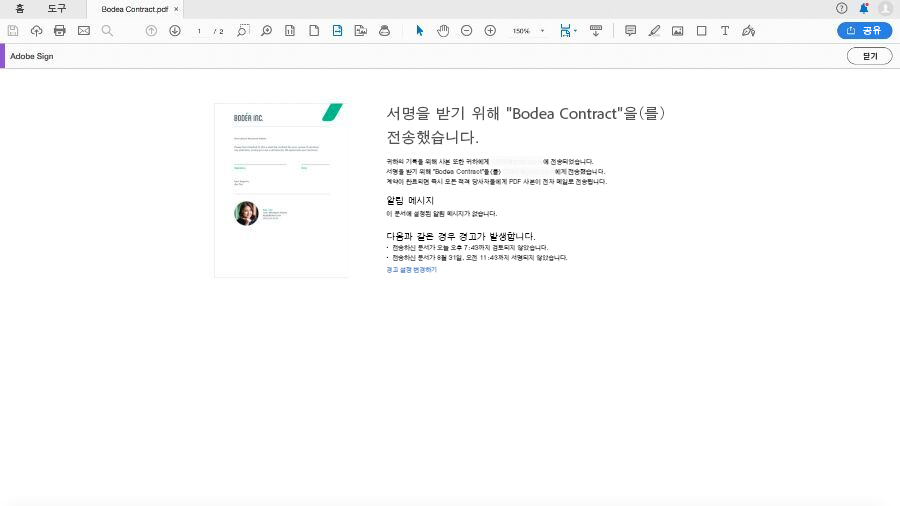Open the find text magnifier
900x506 pixels.
pos(107,31)
